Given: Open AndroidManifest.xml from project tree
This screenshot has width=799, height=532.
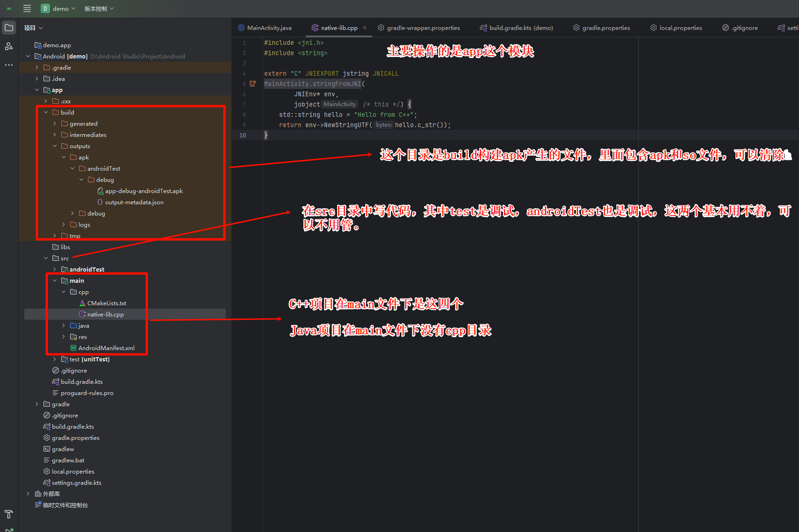Looking at the screenshot, I should tap(106, 348).
